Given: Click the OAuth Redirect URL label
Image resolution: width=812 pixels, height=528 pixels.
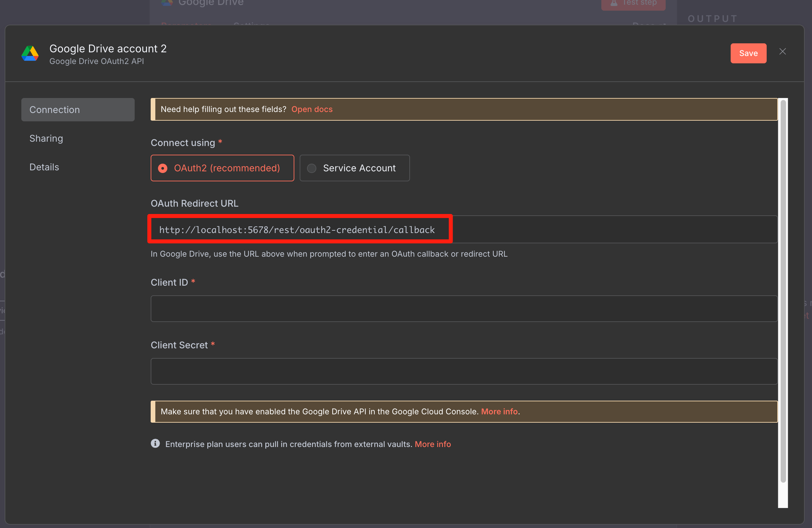Looking at the screenshot, I should pyautogui.click(x=194, y=203).
